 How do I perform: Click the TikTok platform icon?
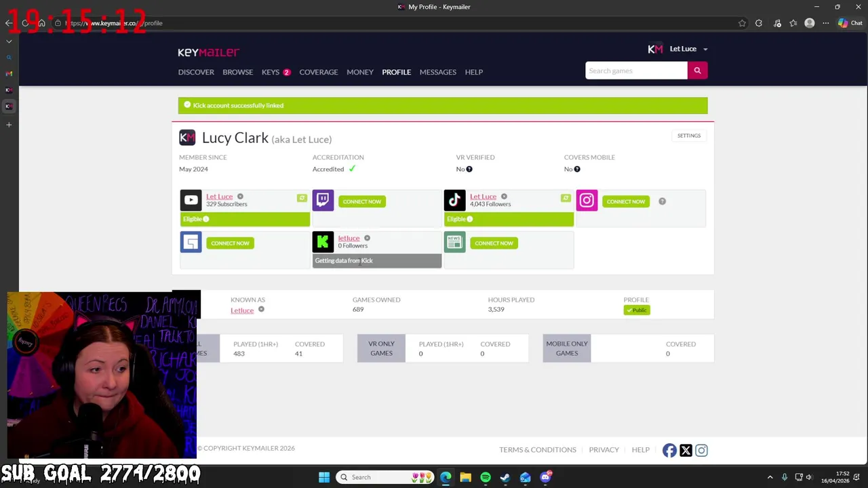point(454,200)
